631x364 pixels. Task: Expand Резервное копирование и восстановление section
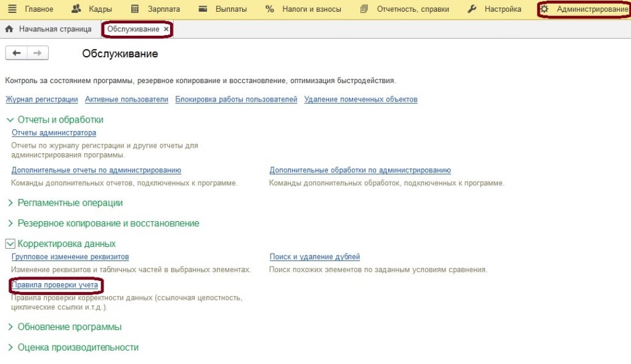[10, 224]
